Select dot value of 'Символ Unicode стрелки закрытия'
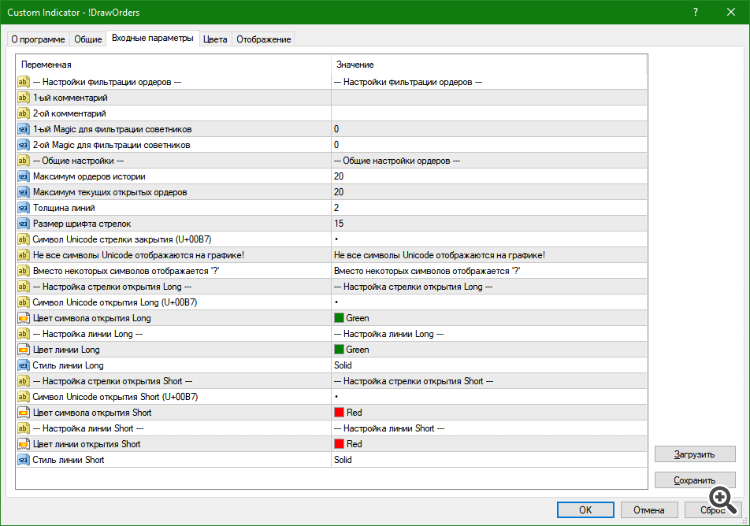Viewport: 750px width, 526px height. coord(336,239)
